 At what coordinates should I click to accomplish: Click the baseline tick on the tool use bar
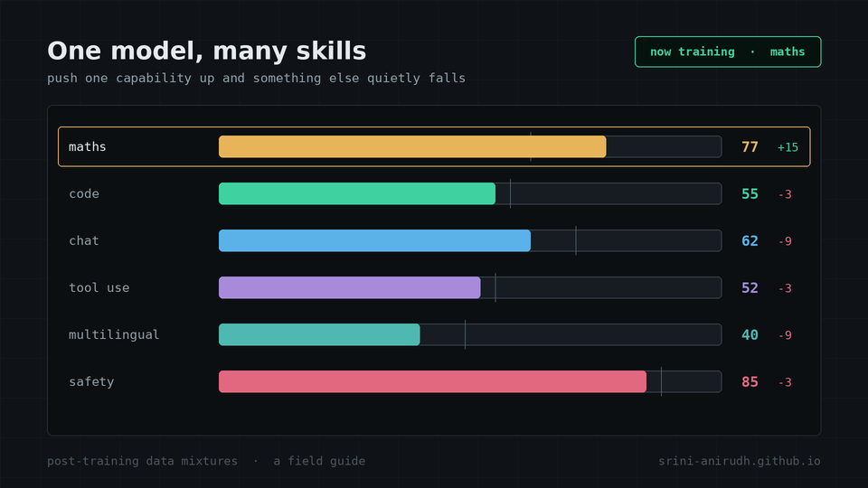[x=495, y=287]
